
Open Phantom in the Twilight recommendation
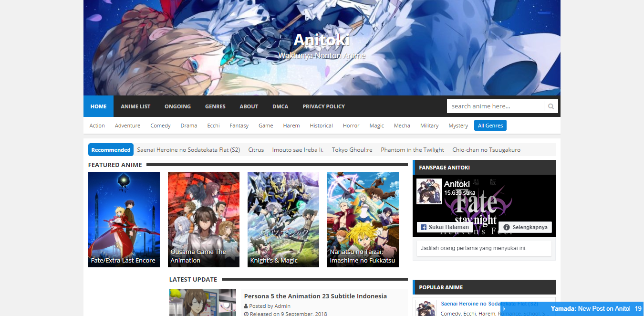pos(412,150)
